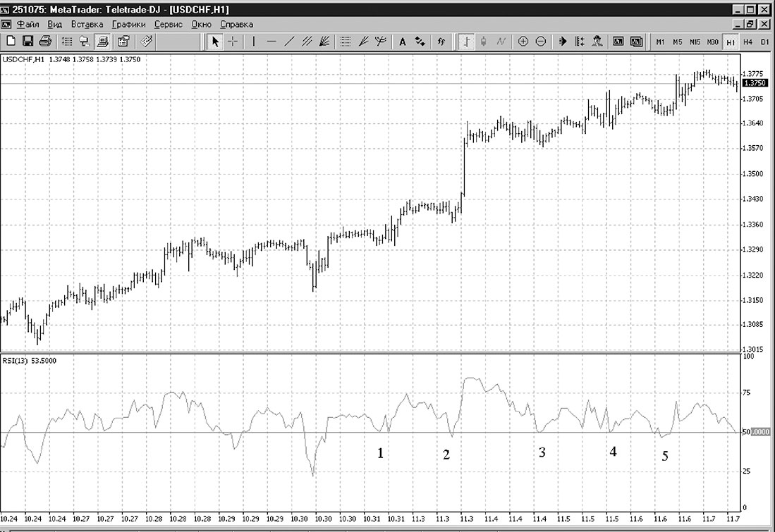Click the Templates icon
This screenshot has height=532, width=775.
click(146, 42)
